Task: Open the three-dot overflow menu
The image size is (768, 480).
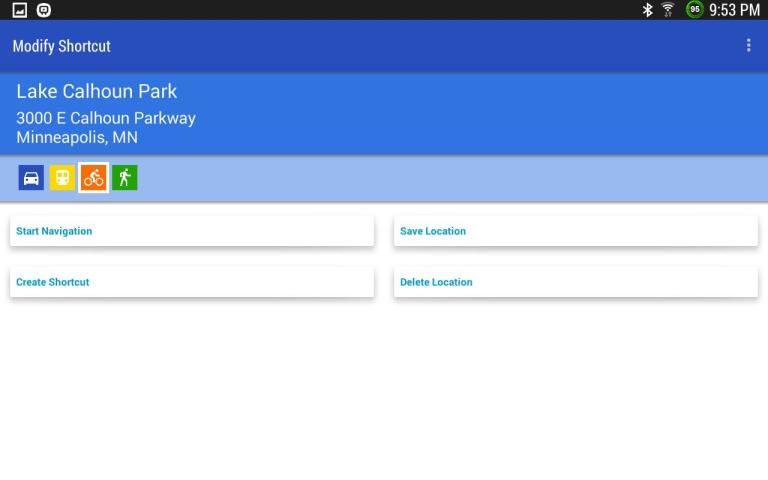Action: pyautogui.click(x=748, y=46)
